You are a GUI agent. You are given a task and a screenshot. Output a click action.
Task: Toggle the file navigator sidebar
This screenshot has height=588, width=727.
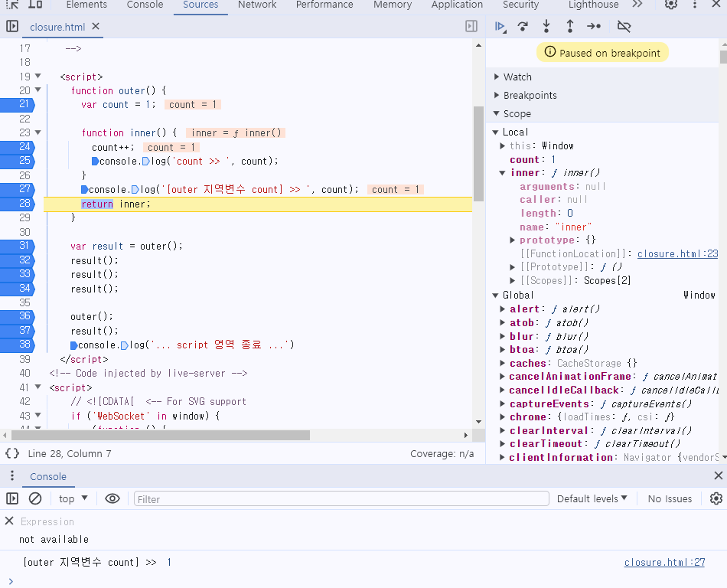pos(12,27)
